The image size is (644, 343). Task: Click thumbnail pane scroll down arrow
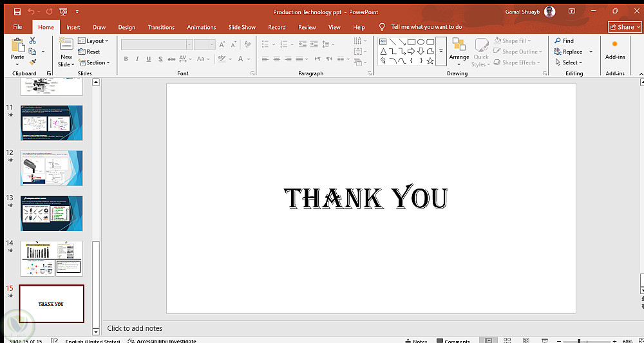(x=96, y=331)
